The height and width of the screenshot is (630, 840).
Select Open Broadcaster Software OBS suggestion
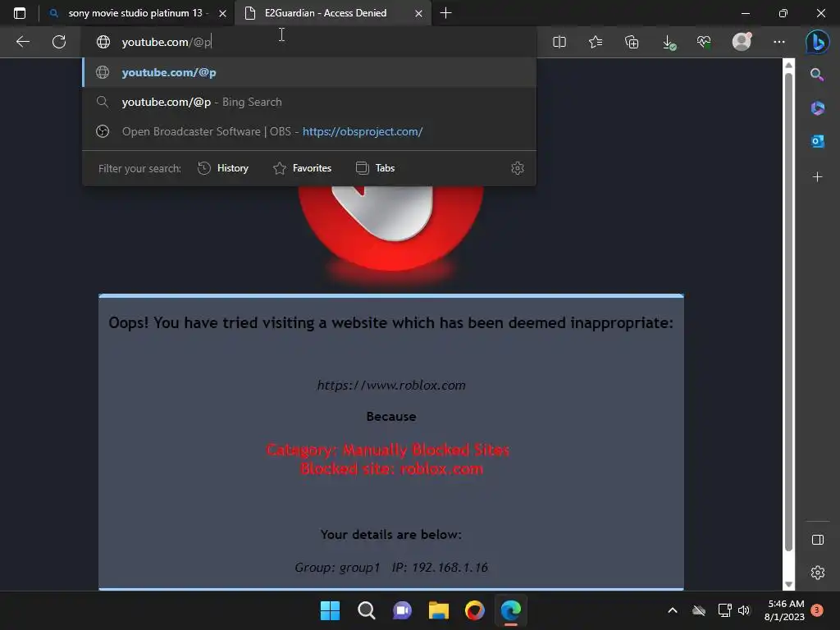309,131
